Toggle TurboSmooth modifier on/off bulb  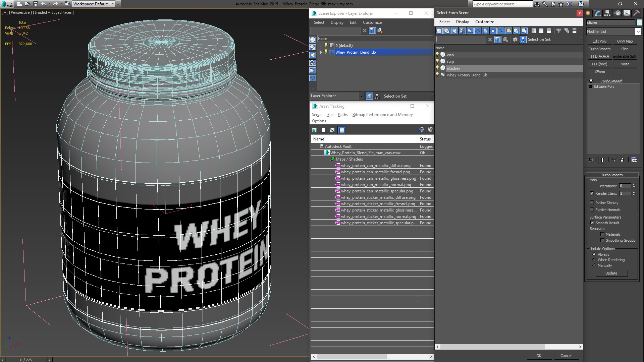591,81
